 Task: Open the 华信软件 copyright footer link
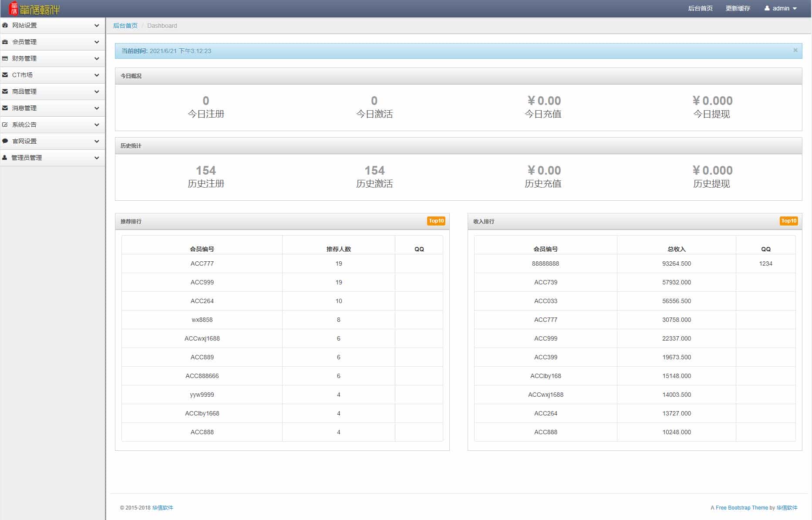162,507
